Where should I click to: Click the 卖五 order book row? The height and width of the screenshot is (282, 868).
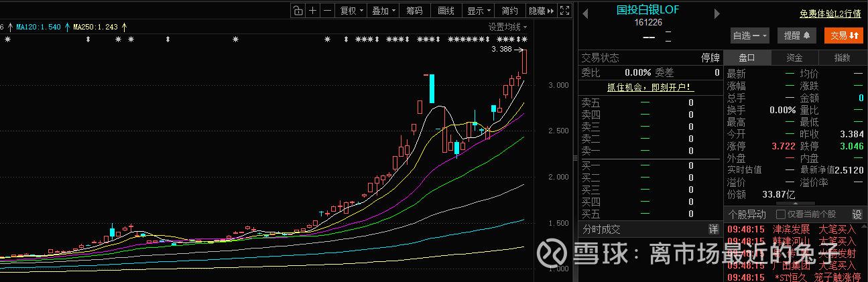pyautogui.click(x=649, y=102)
